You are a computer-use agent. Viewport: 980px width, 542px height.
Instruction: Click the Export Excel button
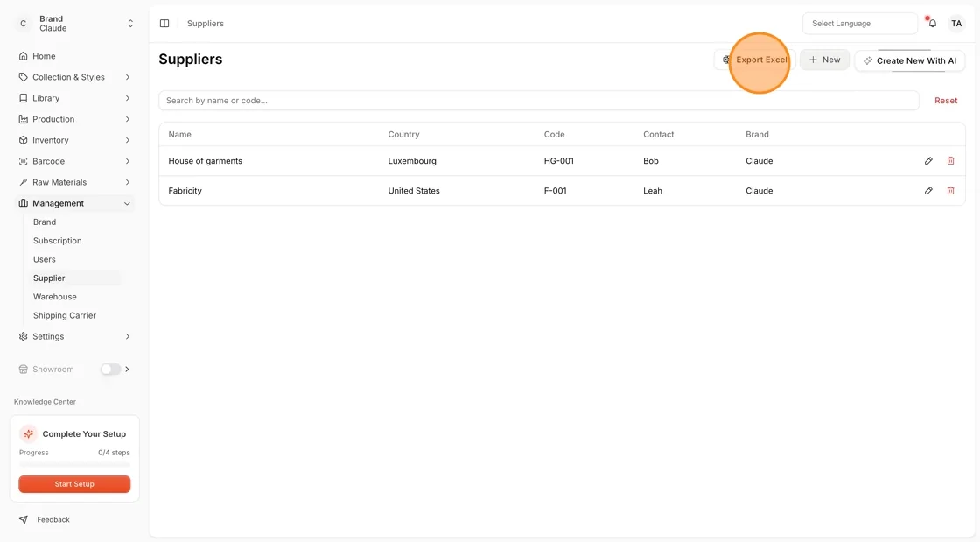[x=754, y=60]
